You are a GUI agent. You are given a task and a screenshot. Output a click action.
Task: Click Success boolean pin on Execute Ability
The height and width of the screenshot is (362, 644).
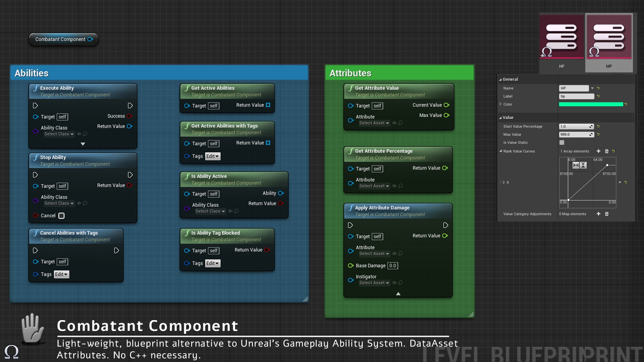click(129, 116)
